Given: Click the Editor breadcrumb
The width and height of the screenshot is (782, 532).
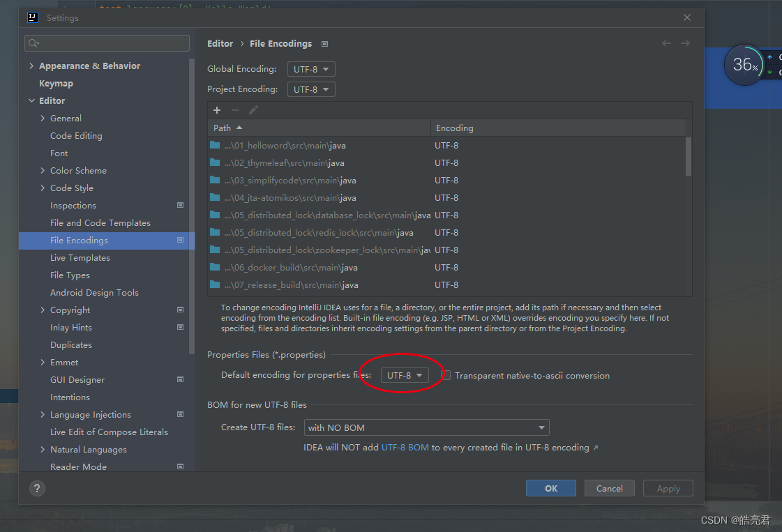Looking at the screenshot, I should click(220, 43).
